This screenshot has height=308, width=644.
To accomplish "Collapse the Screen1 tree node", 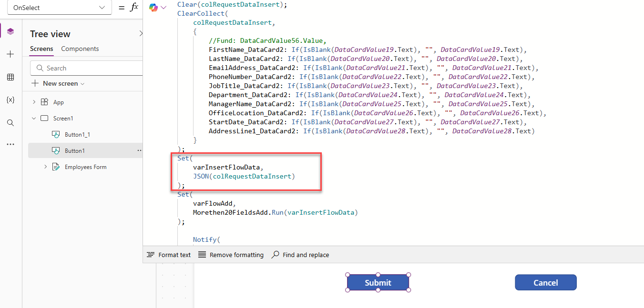I will point(34,119).
